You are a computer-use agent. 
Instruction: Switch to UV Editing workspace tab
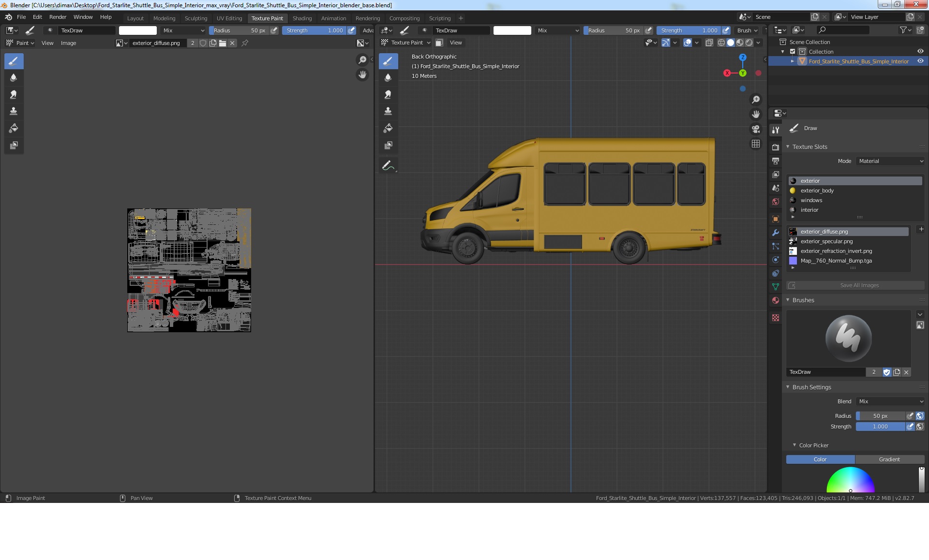click(x=229, y=18)
